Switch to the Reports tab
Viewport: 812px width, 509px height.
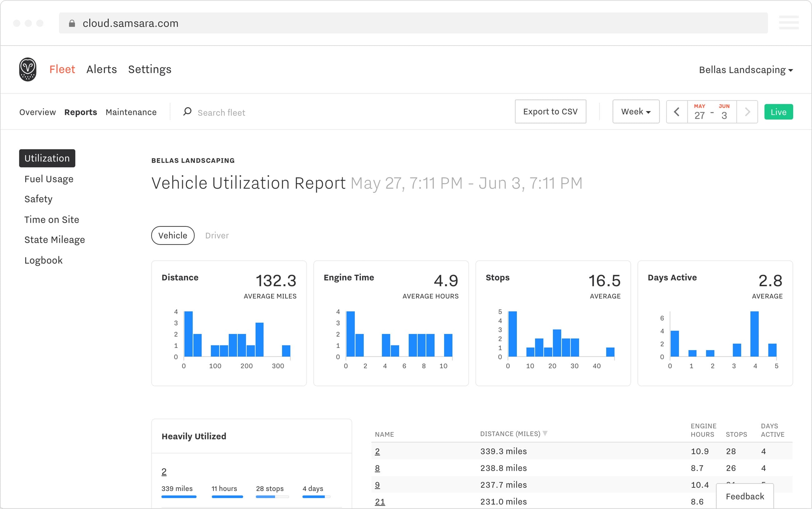[x=81, y=112]
